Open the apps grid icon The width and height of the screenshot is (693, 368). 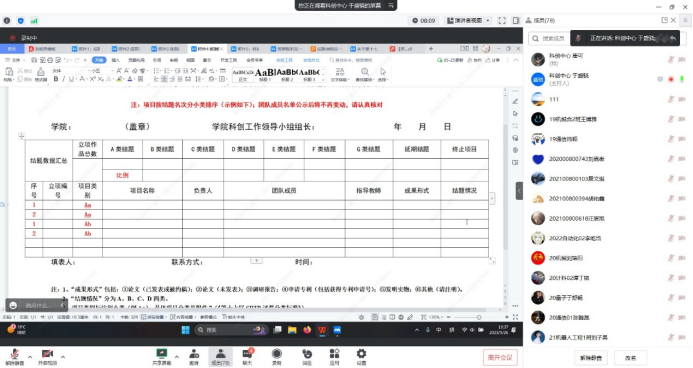pyautogui.click(x=335, y=357)
